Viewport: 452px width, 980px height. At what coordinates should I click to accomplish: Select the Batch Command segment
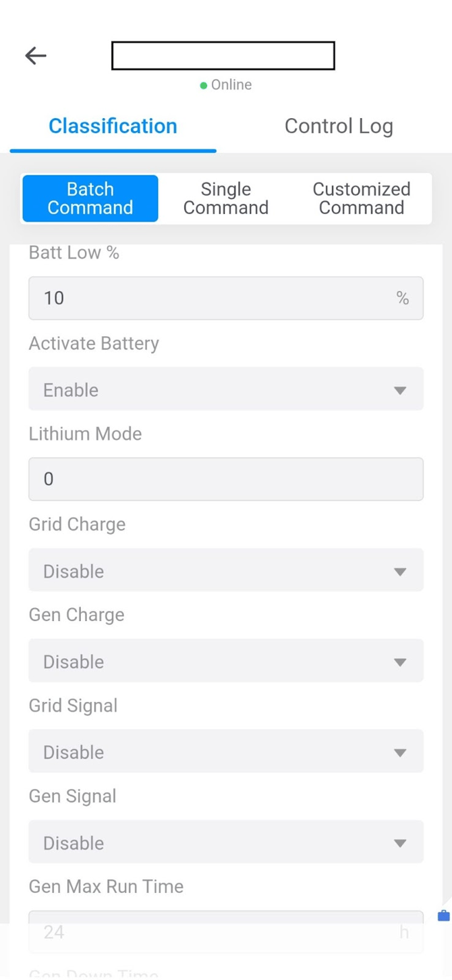tap(90, 198)
